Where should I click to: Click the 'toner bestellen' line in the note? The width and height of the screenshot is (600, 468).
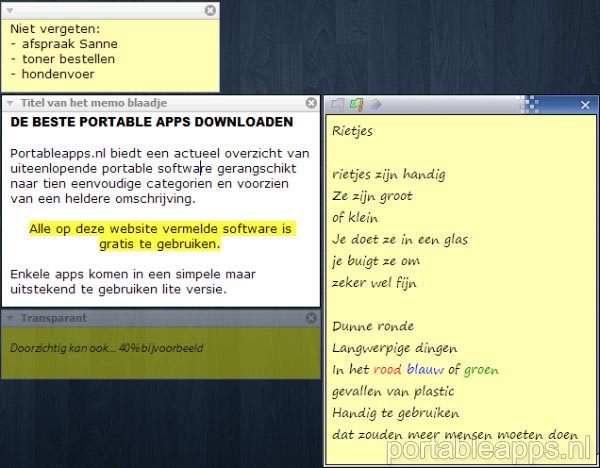click(68, 58)
